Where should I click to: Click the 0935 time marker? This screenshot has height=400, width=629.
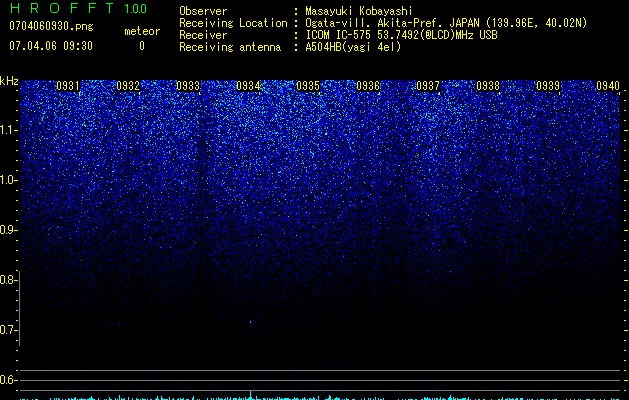[308, 86]
